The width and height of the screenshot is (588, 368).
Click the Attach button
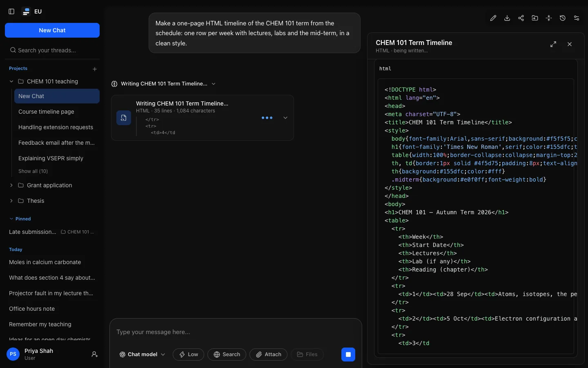coord(268,355)
